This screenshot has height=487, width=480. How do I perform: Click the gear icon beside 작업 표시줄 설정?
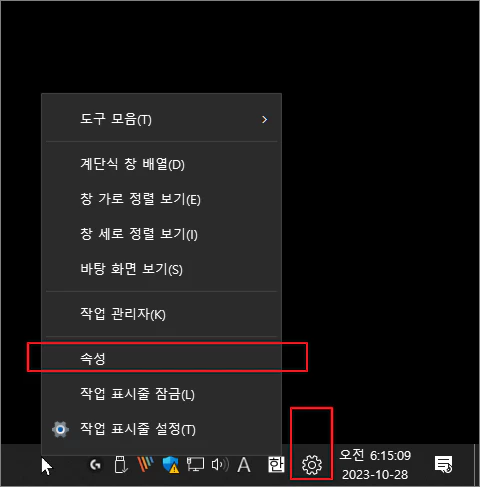(x=60, y=429)
